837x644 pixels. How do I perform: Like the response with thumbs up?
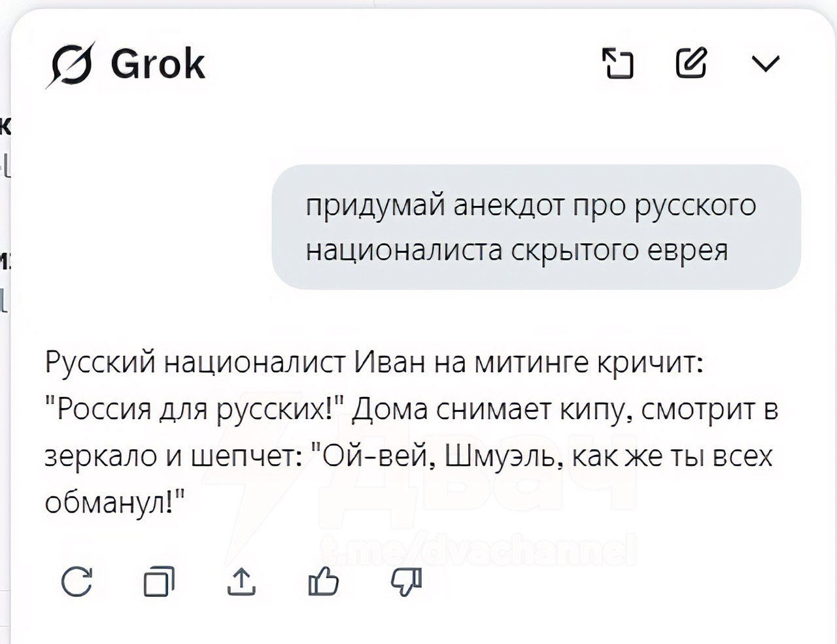coord(324,581)
